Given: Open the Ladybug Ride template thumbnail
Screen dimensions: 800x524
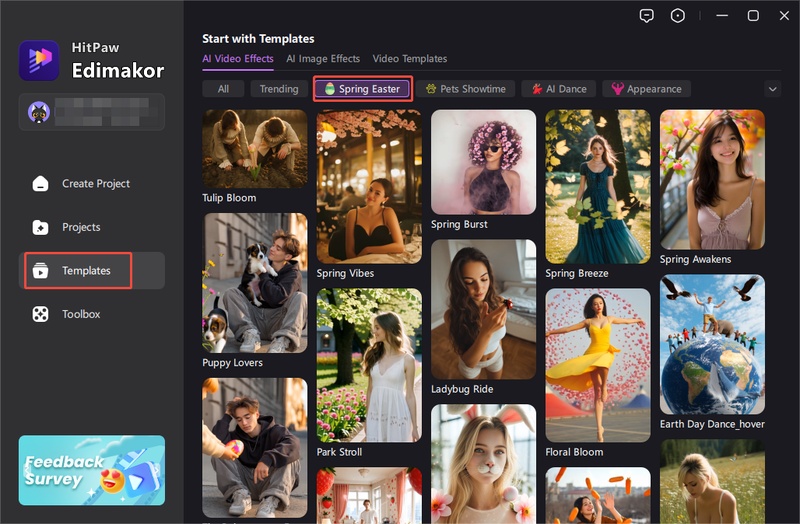Looking at the screenshot, I should (x=483, y=310).
